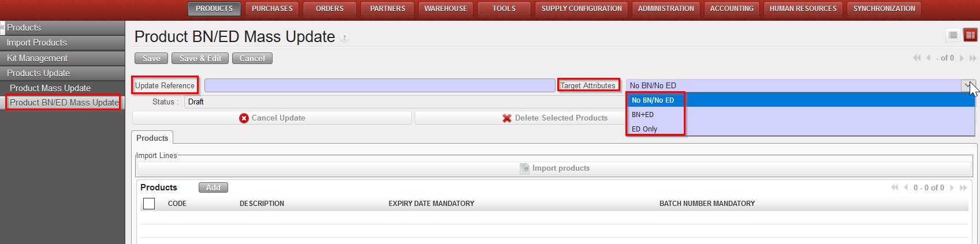Open the PARTNERS top menu
The height and width of the screenshot is (244, 980).
pyautogui.click(x=387, y=9)
